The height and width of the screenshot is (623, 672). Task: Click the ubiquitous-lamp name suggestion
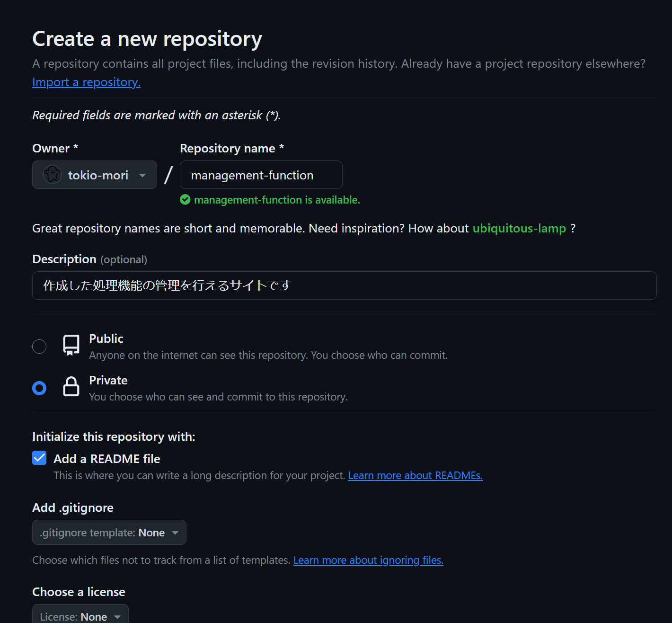pyautogui.click(x=519, y=228)
